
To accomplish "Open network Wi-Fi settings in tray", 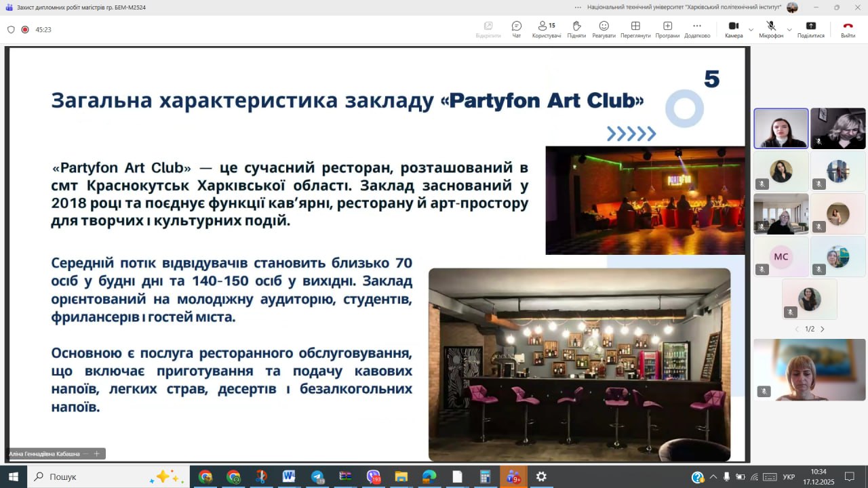I will [754, 476].
